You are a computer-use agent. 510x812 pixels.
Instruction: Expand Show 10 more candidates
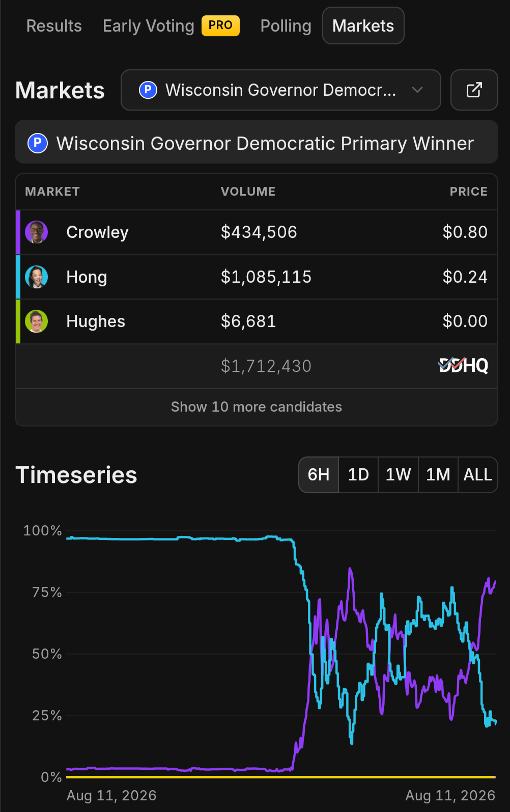(257, 407)
